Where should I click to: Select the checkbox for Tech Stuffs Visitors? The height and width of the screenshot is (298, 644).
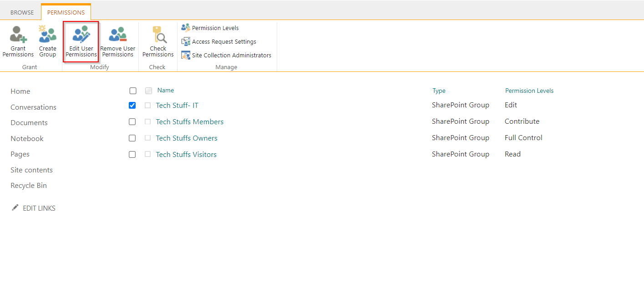(132, 154)
